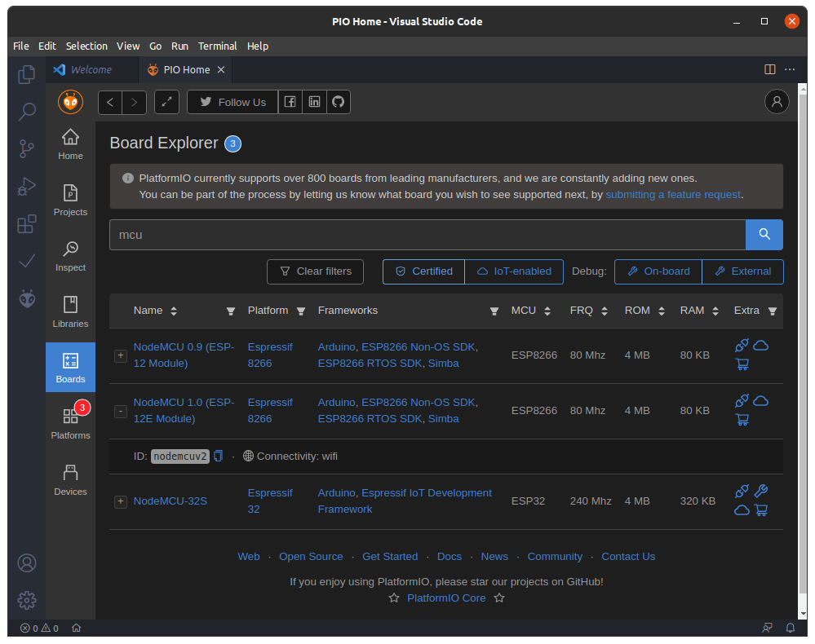The width and height of the screenshot is (815, 644).
Task: Go to Libraries in PIO sidebar
Action: 71,311
